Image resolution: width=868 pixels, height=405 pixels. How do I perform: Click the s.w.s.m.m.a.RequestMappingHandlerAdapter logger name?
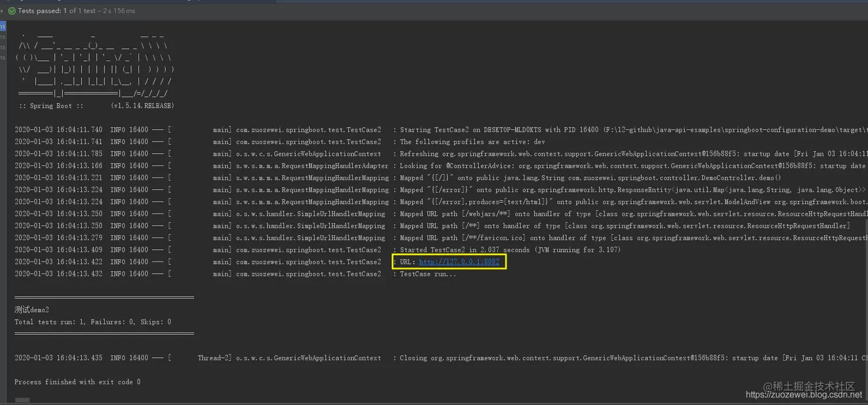pyautogui.click(x=312, y=166)
